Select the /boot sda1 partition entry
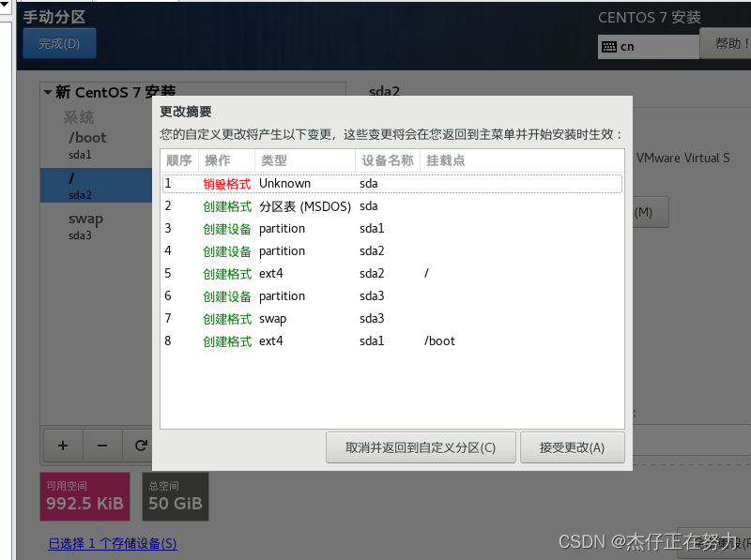The image size is (751, 560). click(97, 145)
